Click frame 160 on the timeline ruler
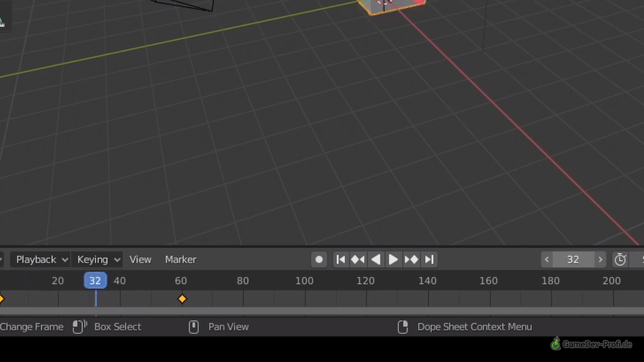Viewport: 644px width, 362px height. pyautogui.click(x=489, y=281)
